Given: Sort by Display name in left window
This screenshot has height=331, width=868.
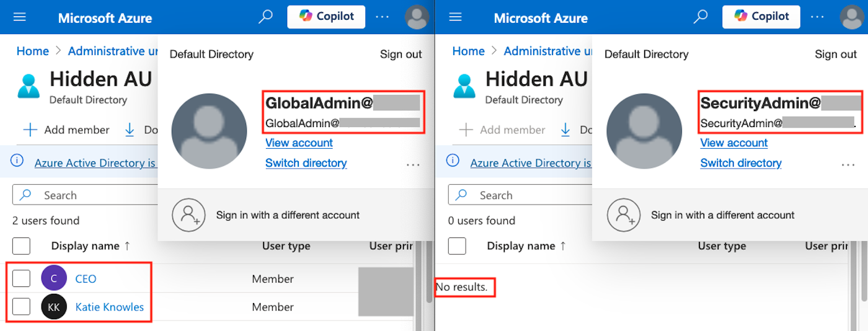Looking at the screenshot, I should [x=91, y=246].
